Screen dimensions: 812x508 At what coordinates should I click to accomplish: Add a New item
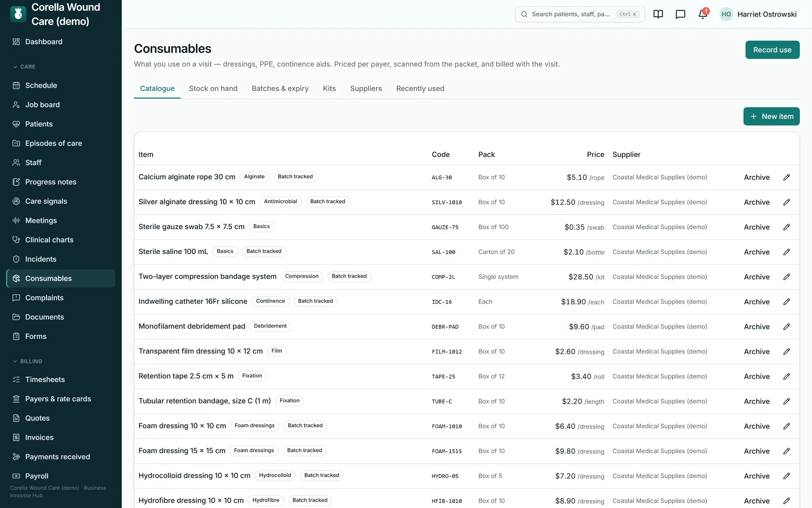tap(771, 116)
